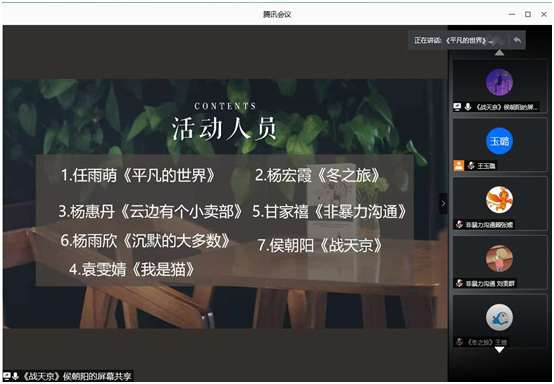Click the muted mic icon on the 《冬之旅》 tile

coord(459,342)
